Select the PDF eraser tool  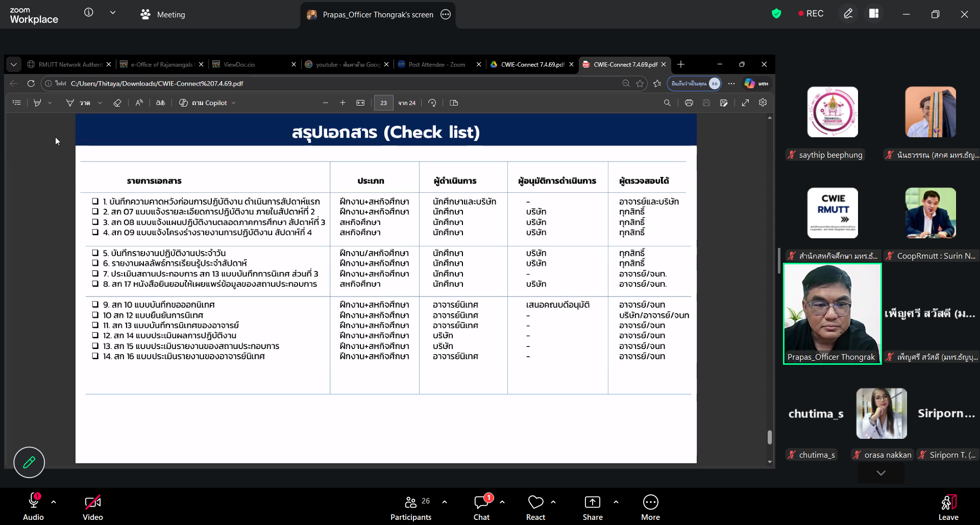(117, 103)
